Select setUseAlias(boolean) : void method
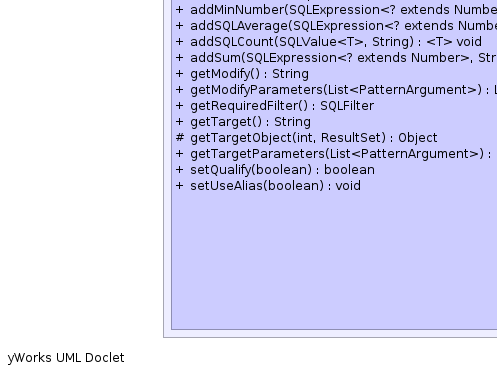The width and height of the screenshot is (497, 375). pos(268,186)
